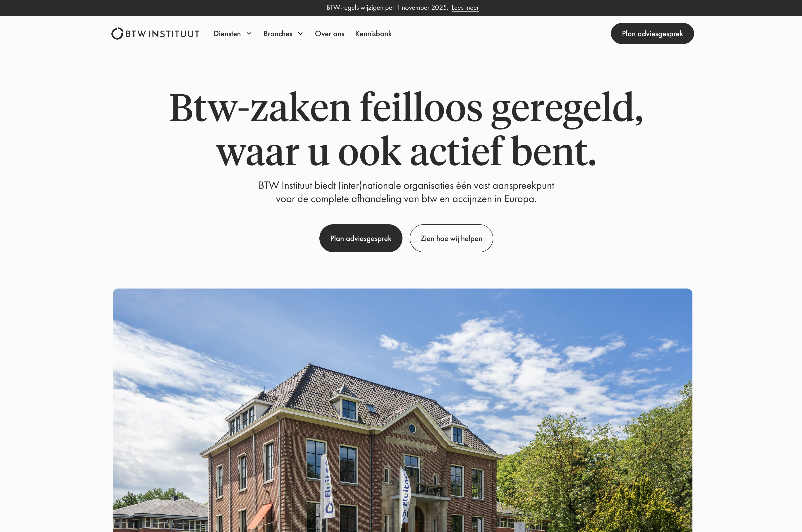The width and height of the screenshot is (802, 532).
Task: Click the Zien hoe wij helpen button
Action: pyautogui.click(x=451, y=238)
